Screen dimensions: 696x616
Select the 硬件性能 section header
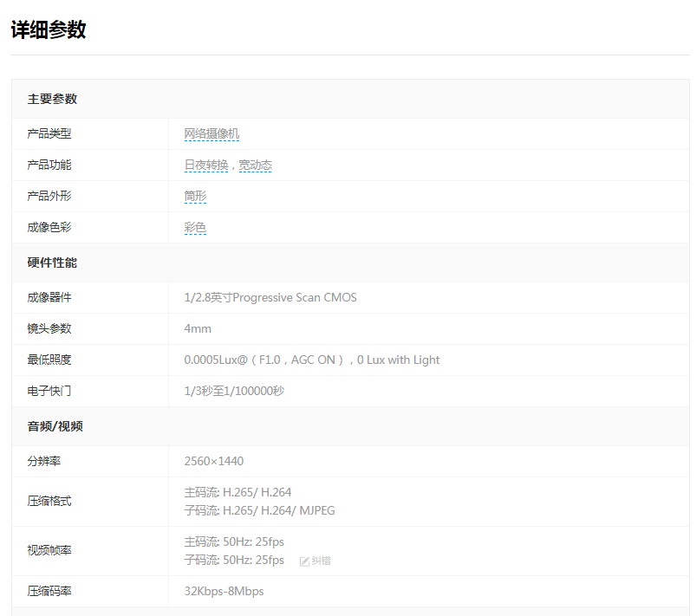tap(52, 263)
